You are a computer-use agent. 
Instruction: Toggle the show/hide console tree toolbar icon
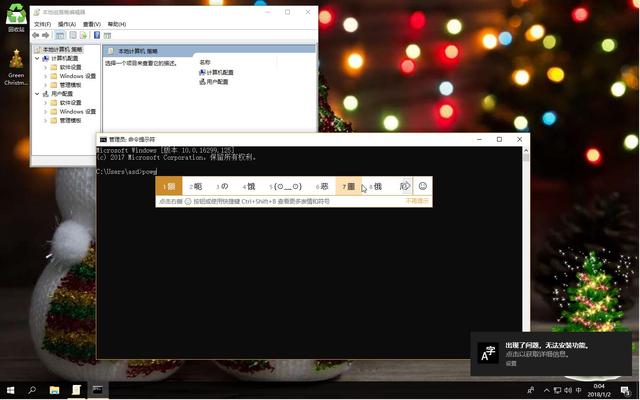(x=60, y=36)
